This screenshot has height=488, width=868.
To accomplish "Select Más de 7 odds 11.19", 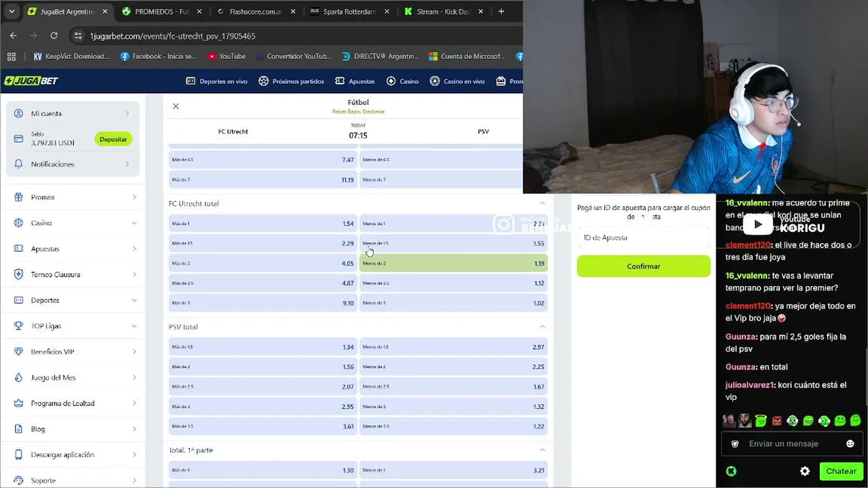I will pyautogui.click(x=263, y=180).
